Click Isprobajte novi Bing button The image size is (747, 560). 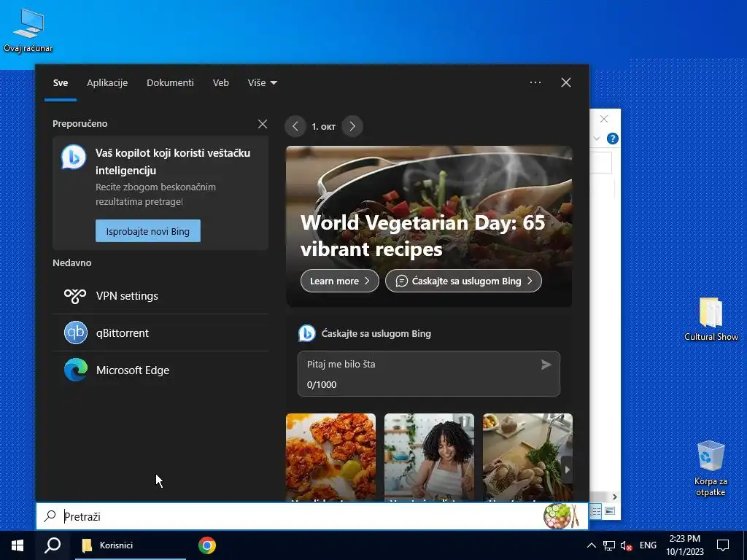pos(147,231)
